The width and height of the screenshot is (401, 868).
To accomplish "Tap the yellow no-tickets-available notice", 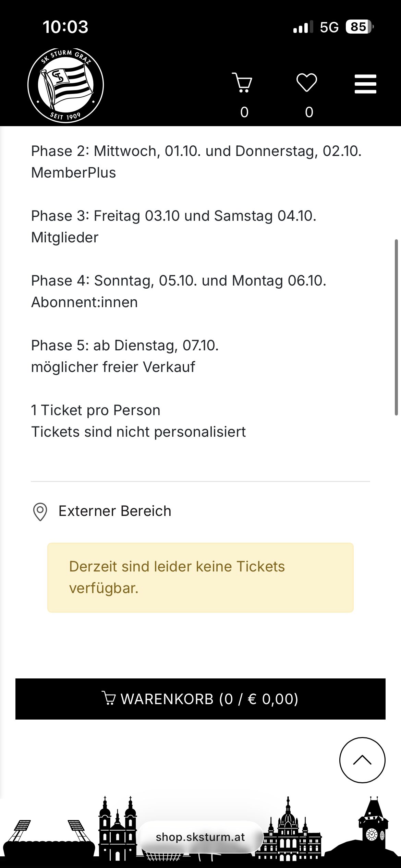I will click(200, 578).
